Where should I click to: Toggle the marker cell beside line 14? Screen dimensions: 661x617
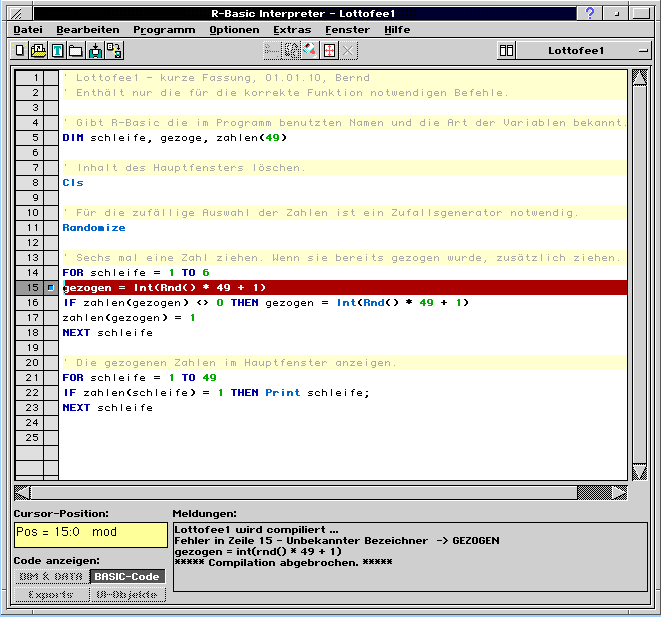click(x=51, y=273)
